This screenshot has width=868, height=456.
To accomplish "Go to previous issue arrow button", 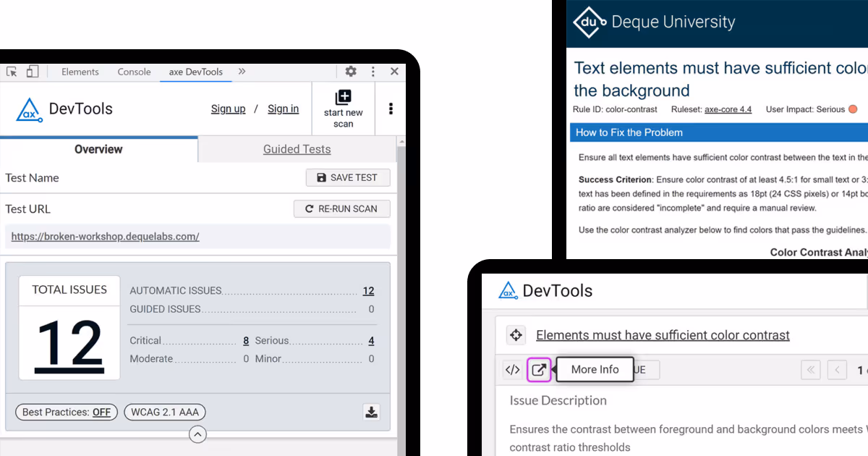I will 837,370.
